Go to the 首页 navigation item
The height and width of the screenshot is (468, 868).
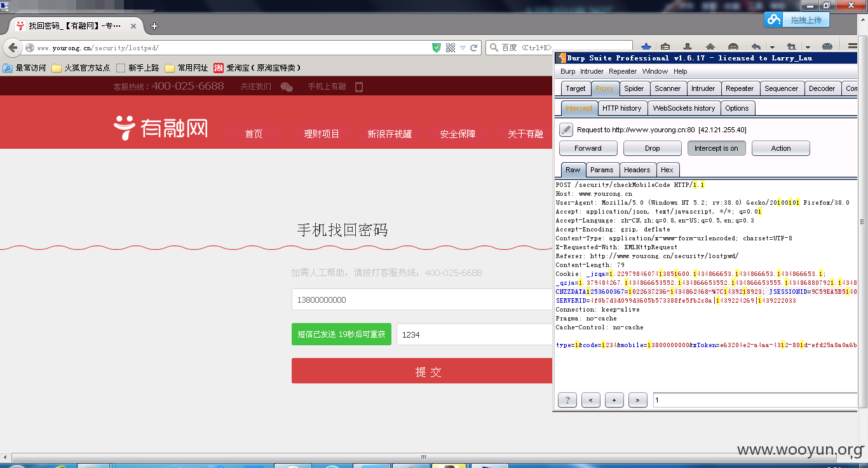coord(254,134)
